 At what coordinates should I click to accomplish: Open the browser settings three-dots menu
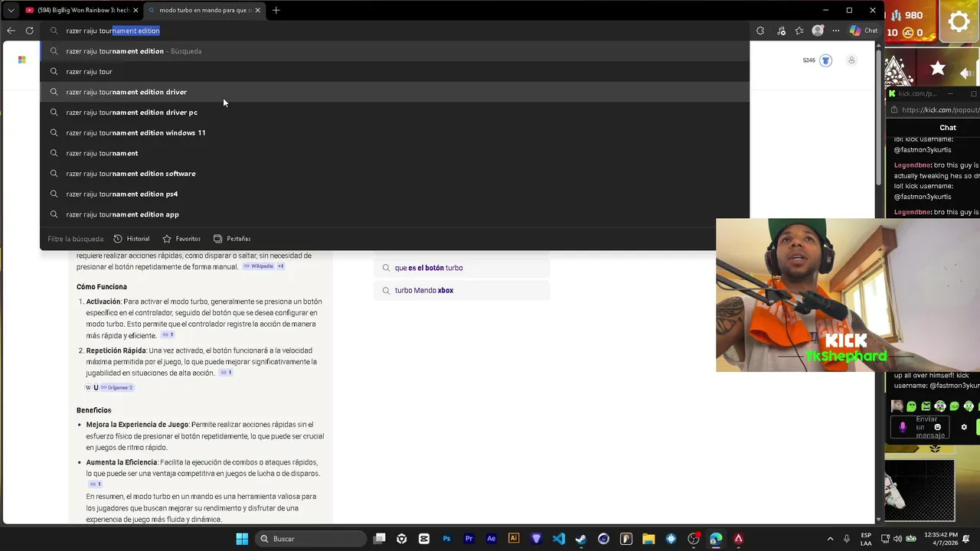[x=835, y=31]
